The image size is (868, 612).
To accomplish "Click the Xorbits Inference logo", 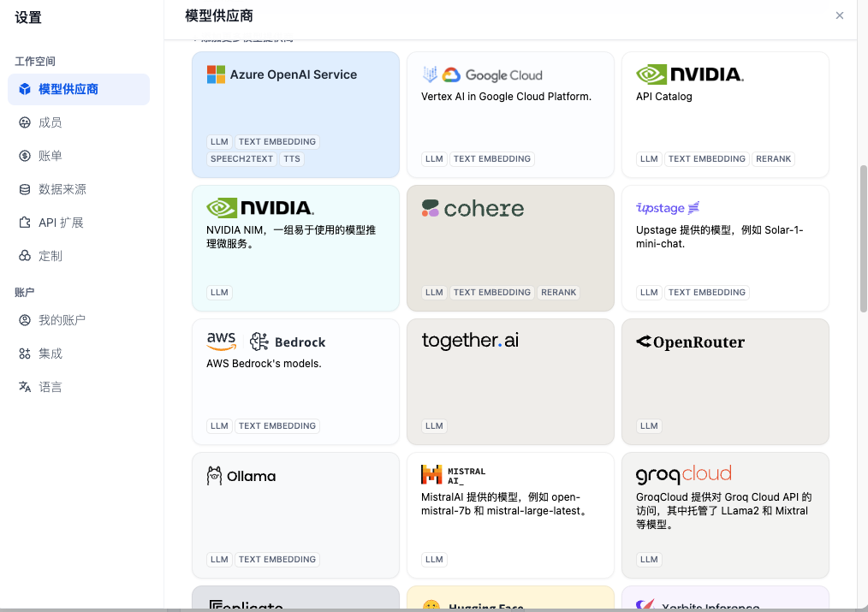I will point(698,606).
